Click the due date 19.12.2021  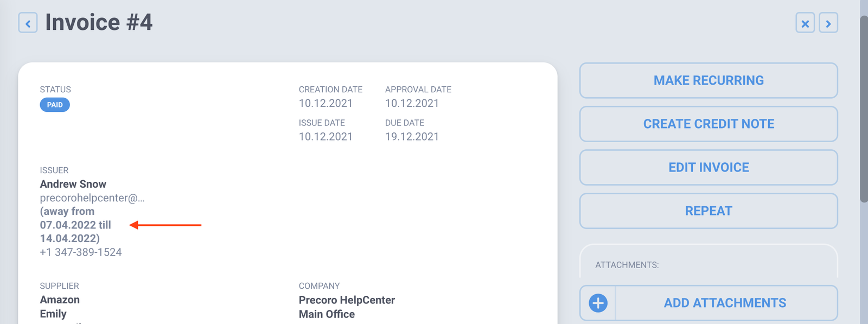412,137
